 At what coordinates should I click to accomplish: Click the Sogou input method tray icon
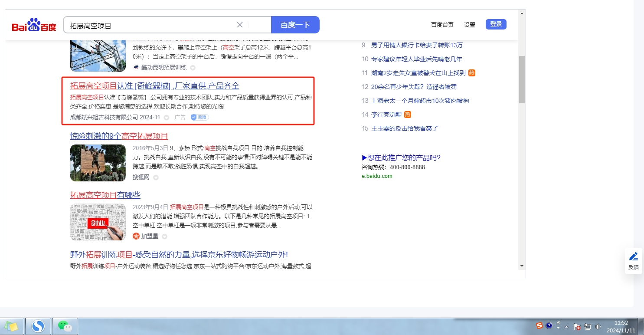click(x=539, y=325)
